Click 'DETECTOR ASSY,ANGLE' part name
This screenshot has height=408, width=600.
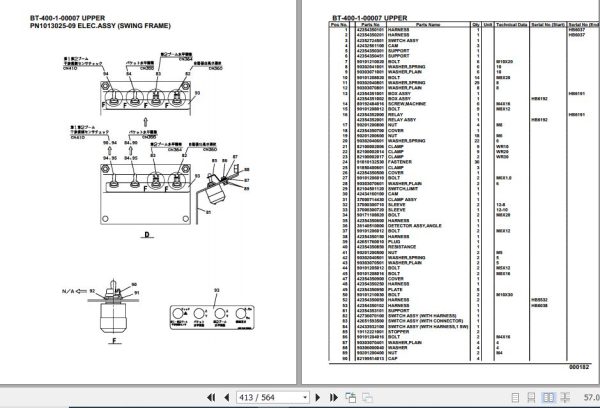point(415,226)
